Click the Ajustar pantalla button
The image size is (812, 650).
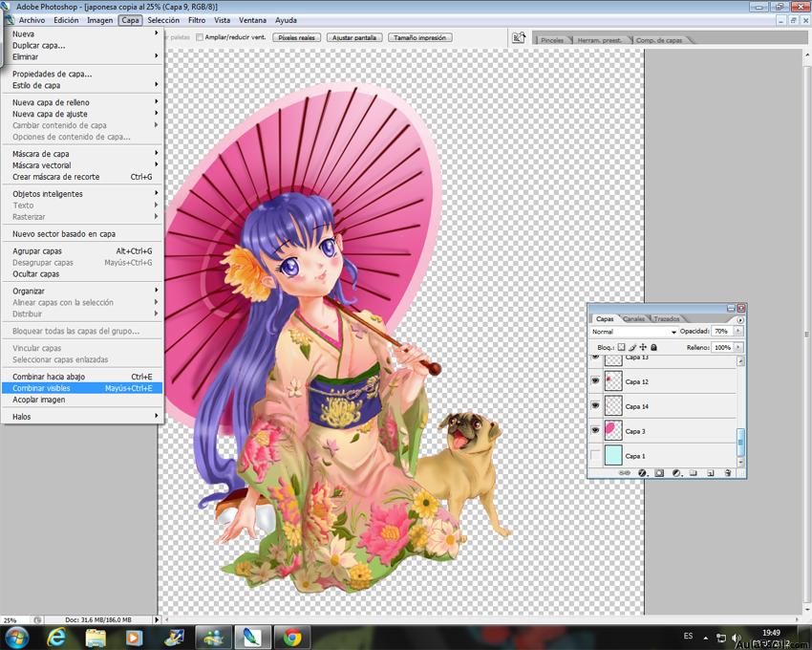pos(354,37)
